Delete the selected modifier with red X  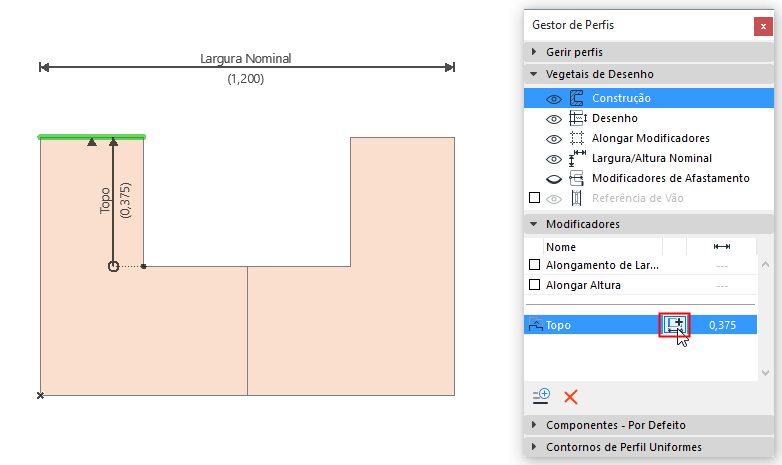[571, 397]
